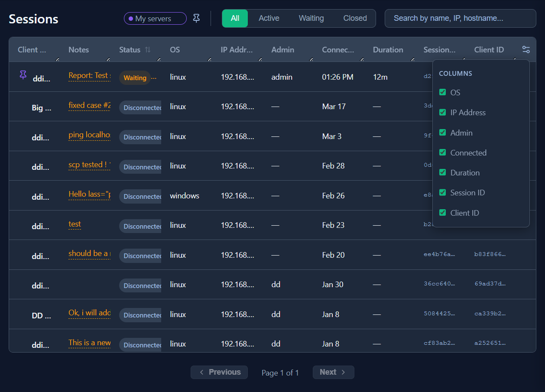
Task: Open the note 'Ok, i will add'
Action: 89,313
